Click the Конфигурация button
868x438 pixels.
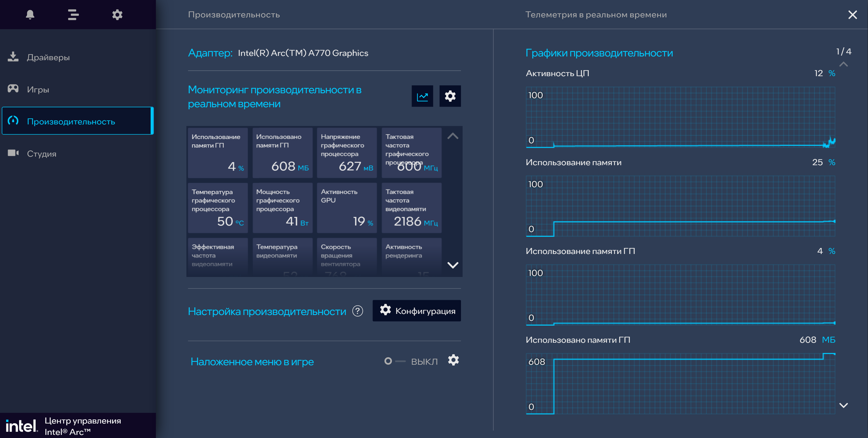pyautogui.click(x=416, y=311)
